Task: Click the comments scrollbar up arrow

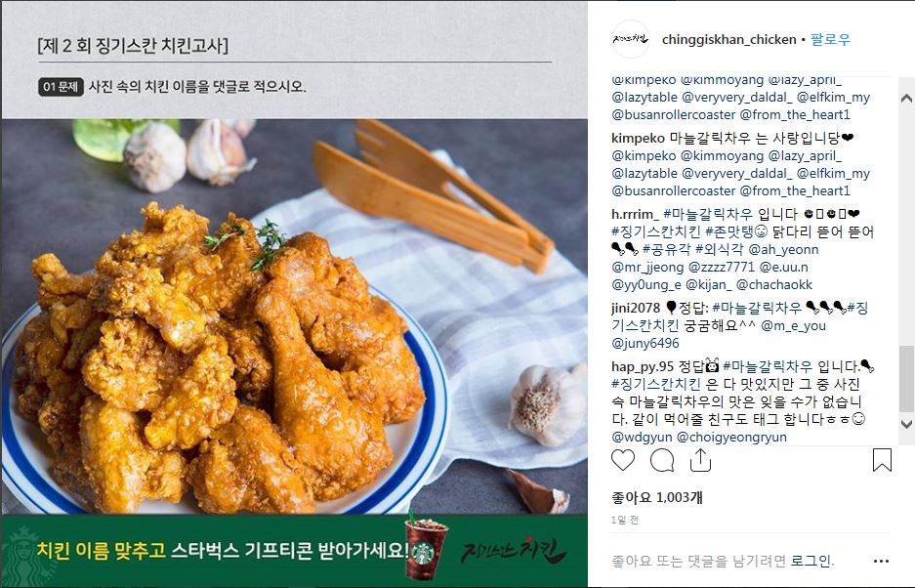Action: pyautogui.click(x=906, y=98)
